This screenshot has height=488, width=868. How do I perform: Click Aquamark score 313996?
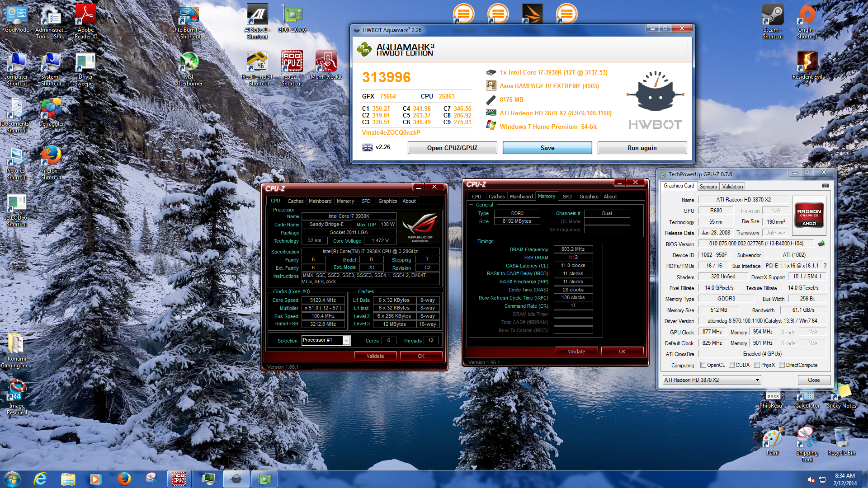386,77
